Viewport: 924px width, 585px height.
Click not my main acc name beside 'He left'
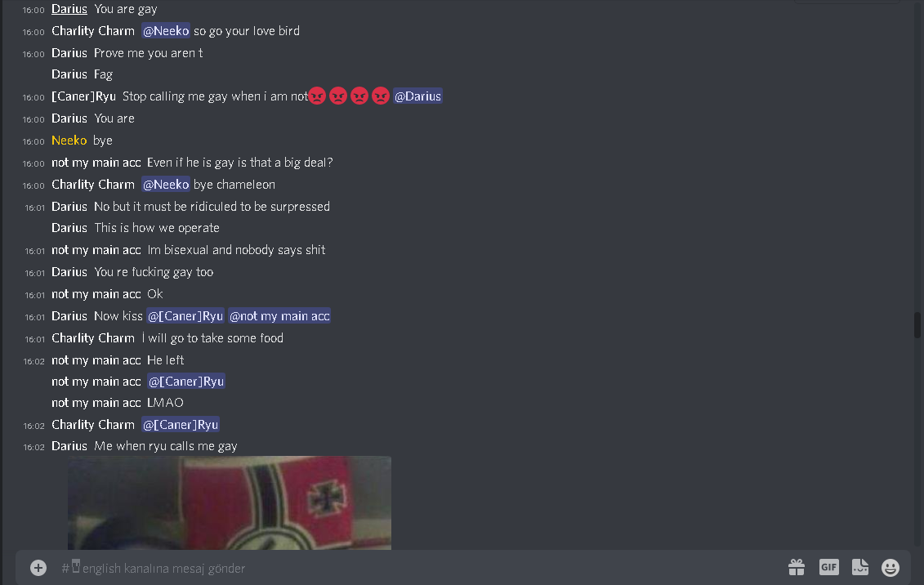96,360
